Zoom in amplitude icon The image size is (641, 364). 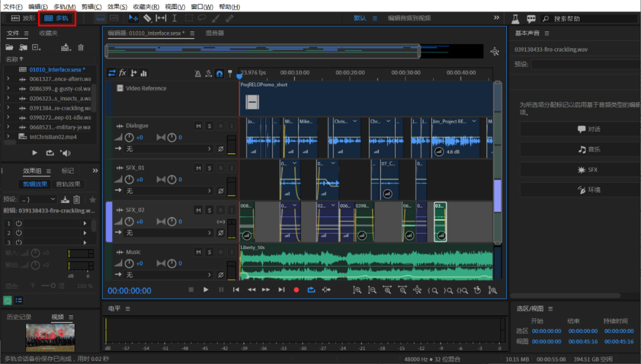357,290
